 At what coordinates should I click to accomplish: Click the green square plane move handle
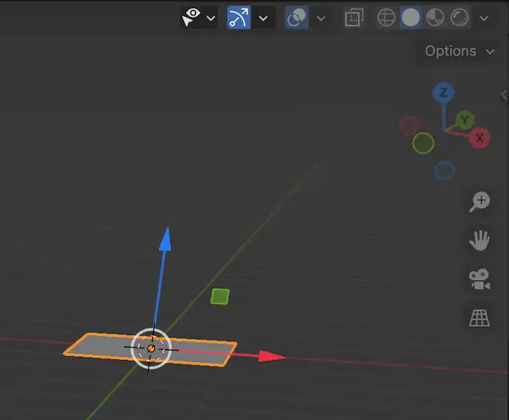click(x=220, y=297)
